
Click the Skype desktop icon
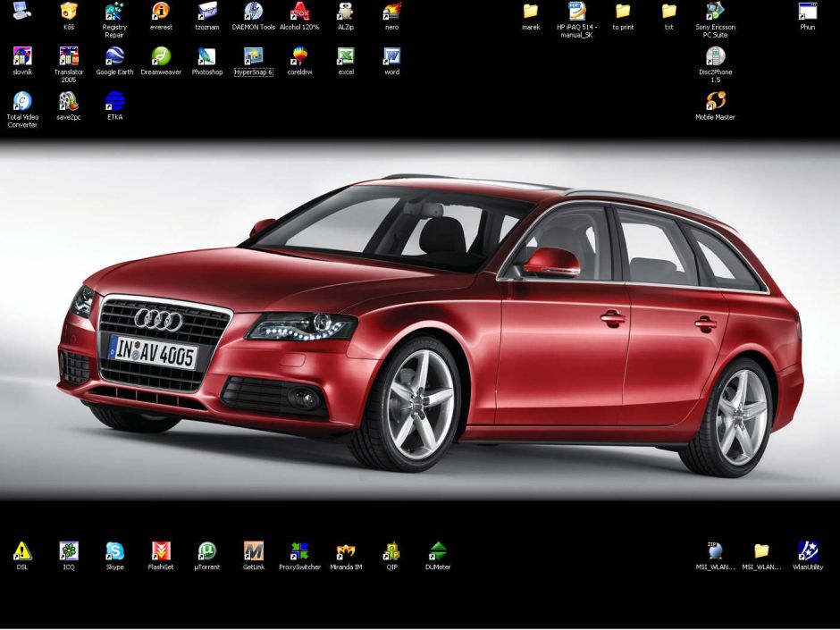[x=114, y=551]
